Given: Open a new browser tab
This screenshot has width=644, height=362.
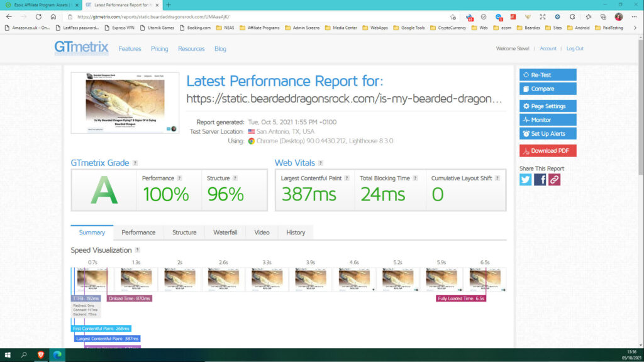Looking at the screenshot, I should pyautogui.click(x=169, y=5).
